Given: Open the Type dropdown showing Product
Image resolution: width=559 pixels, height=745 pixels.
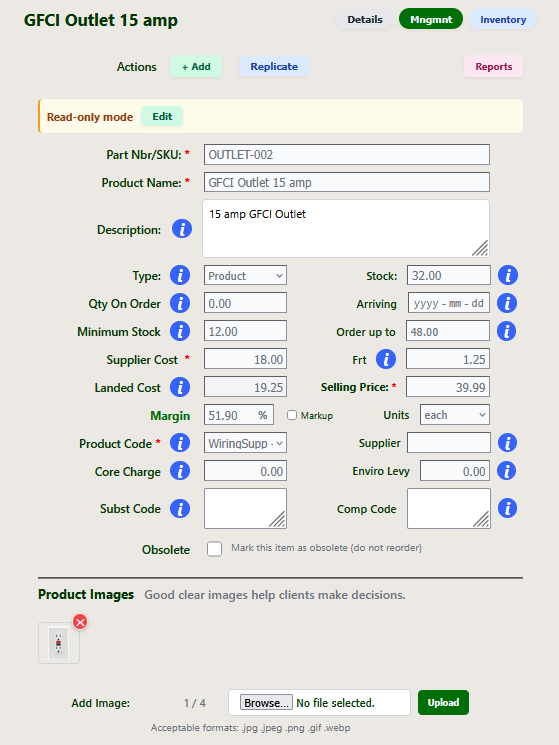Looking at the screenshot, I should tap(245, 276).
